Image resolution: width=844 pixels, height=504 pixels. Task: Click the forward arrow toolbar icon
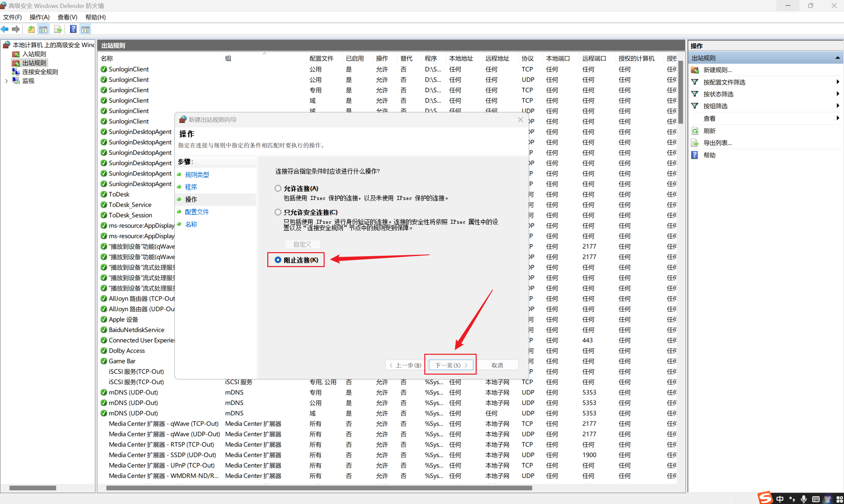point(16,29)
